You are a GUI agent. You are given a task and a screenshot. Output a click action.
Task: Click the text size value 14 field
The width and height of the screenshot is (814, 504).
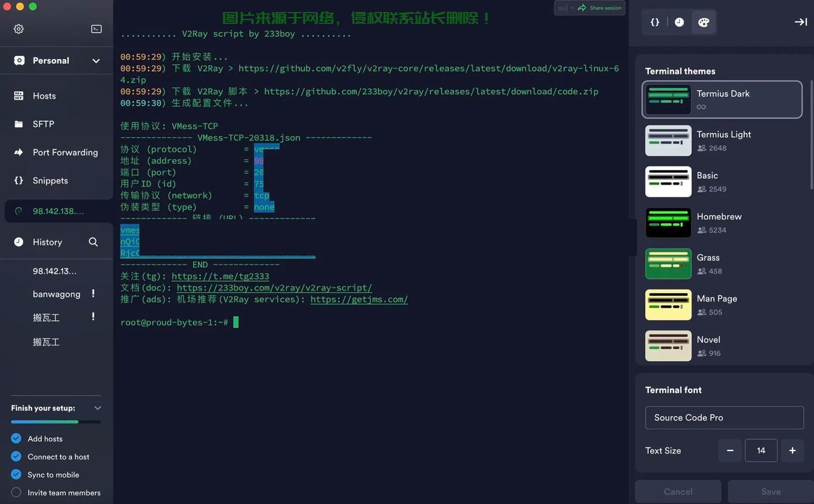761,450
